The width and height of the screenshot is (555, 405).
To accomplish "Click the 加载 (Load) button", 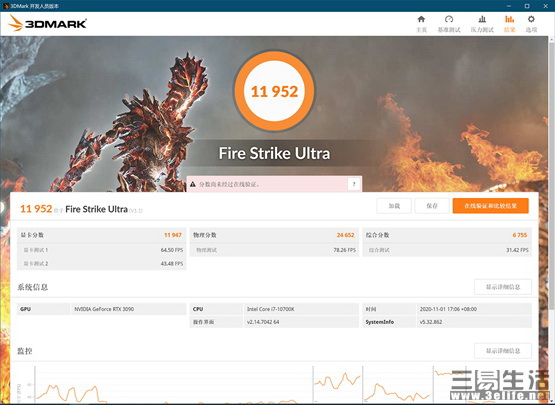I will click(394, 206).
